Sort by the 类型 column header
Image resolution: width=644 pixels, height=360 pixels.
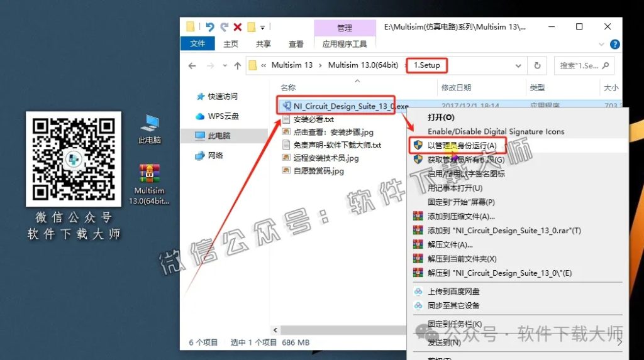(x=537, y=88)
